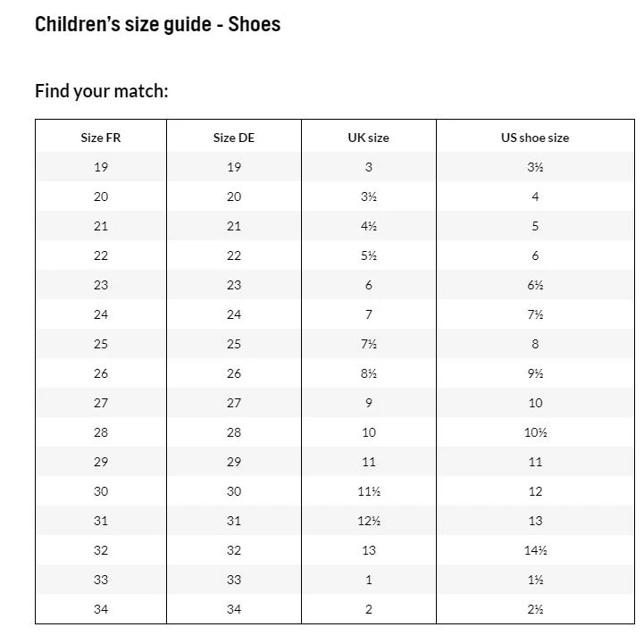Click the Children's size guide - Shoes title
This screenshot has width=644, height=644.
click(x=158, y=24)
